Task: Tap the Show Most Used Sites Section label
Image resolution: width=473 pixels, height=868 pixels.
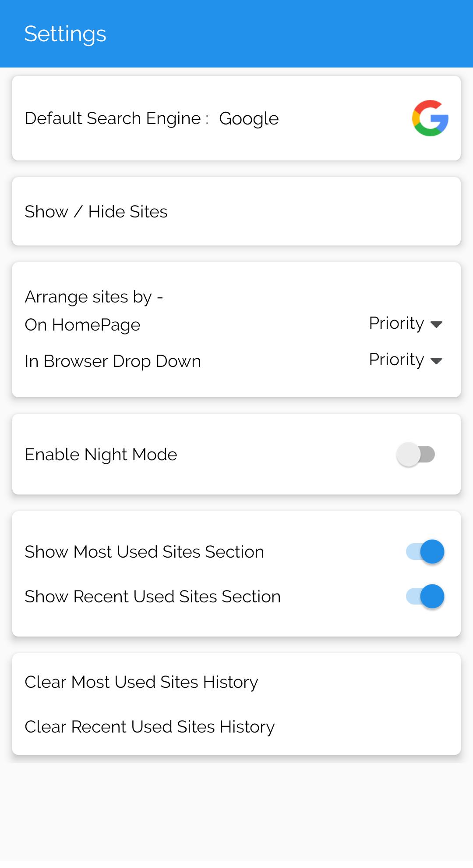Action: [x=144, y=552]
